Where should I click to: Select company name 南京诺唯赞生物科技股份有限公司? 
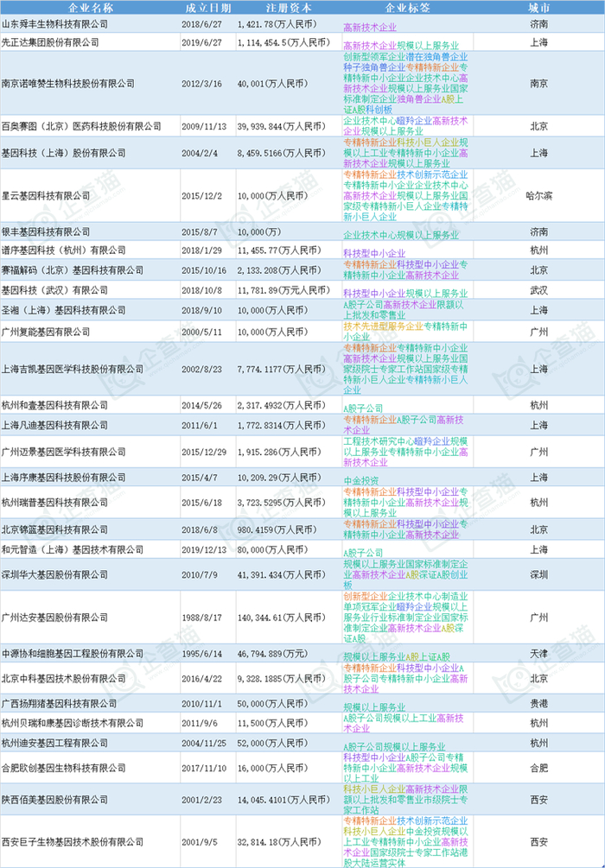68,84
